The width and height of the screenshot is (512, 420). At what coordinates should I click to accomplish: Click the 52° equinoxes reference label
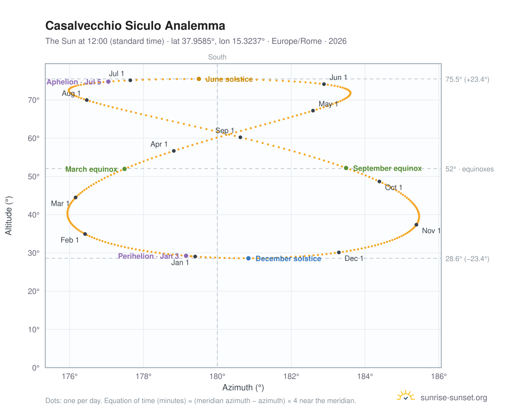click(x=470, y=169)
